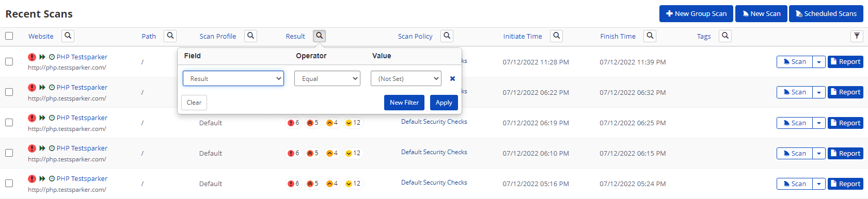Remove the filter row with the blue X
The height and width of the screenshot is (199, 868).
452,79
